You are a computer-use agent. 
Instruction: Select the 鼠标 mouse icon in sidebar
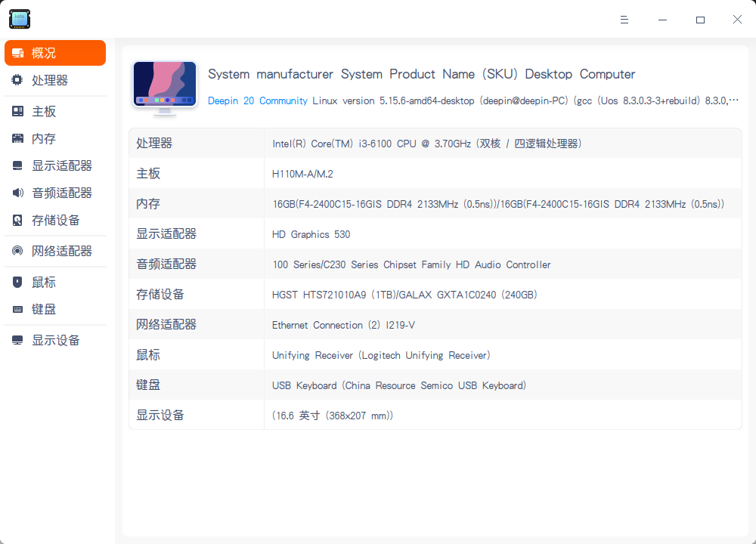coord(17,282)
